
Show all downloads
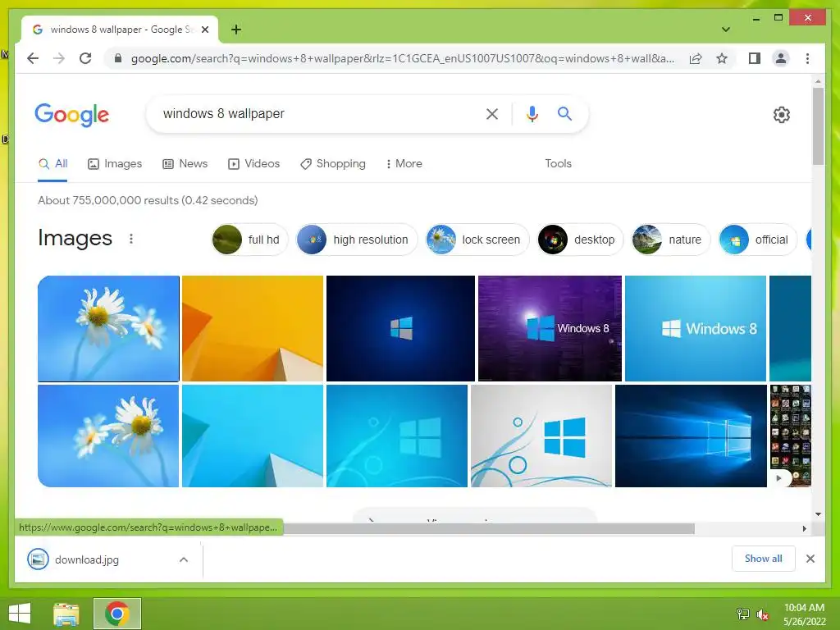(764, 559)
